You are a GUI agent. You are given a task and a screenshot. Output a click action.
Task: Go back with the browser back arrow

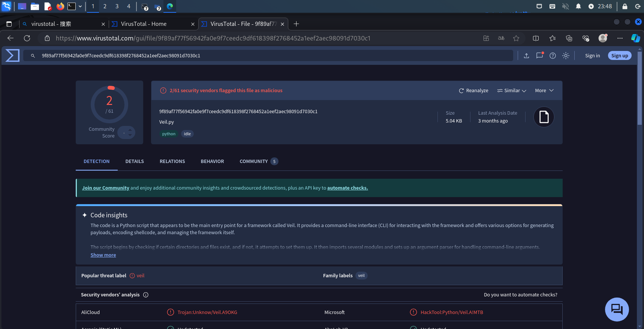[x=10, y=38]
